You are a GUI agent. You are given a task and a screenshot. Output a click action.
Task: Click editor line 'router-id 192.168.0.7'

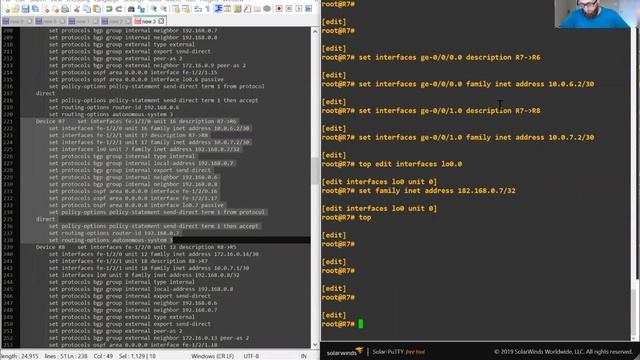coord(114,233)
